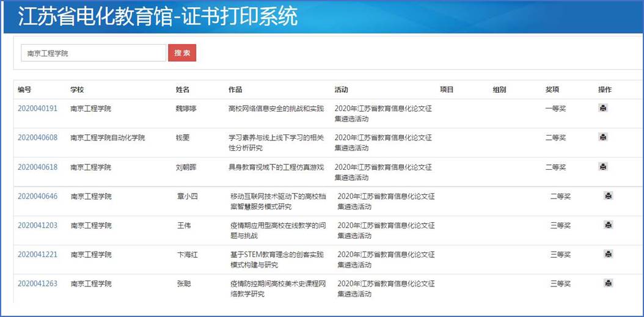This screenshot has width=644, height=317.
Task: Click record number 2020041263
Action: pos(37,283)
